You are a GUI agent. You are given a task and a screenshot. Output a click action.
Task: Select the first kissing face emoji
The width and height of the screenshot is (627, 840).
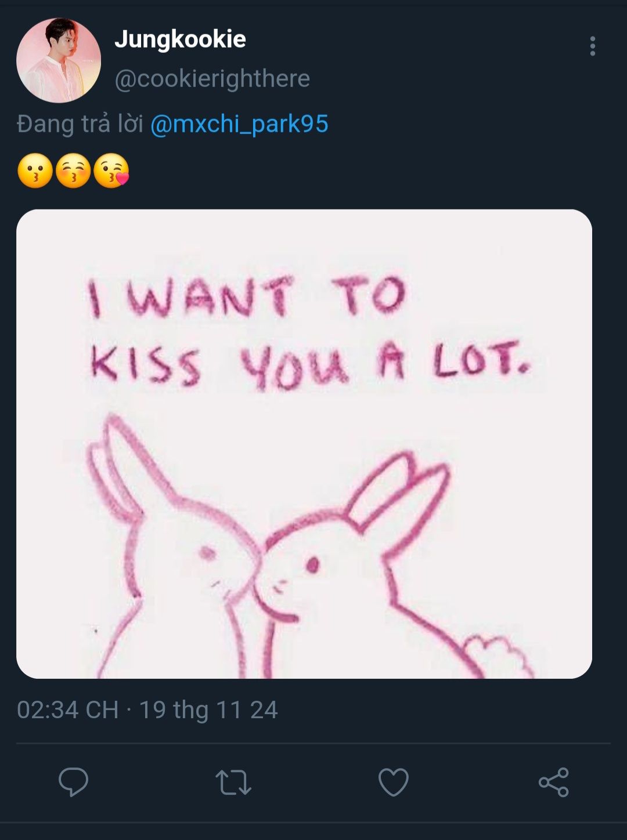(35, 171)
